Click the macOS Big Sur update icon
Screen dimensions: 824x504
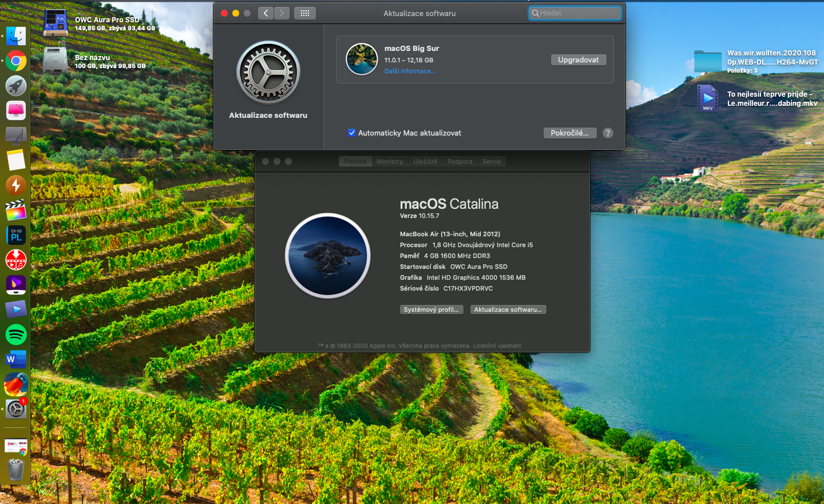362,59
